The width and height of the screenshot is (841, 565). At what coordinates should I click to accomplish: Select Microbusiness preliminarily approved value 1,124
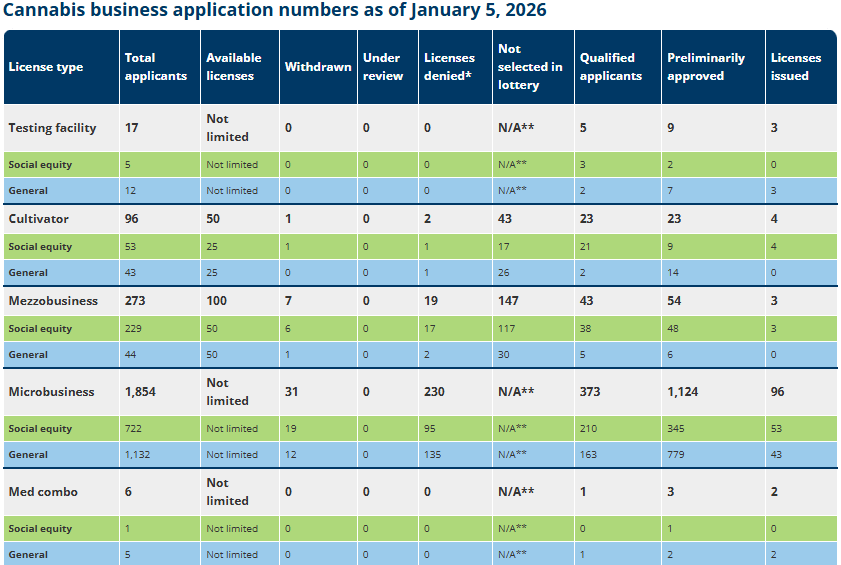(x=682, y=392)
